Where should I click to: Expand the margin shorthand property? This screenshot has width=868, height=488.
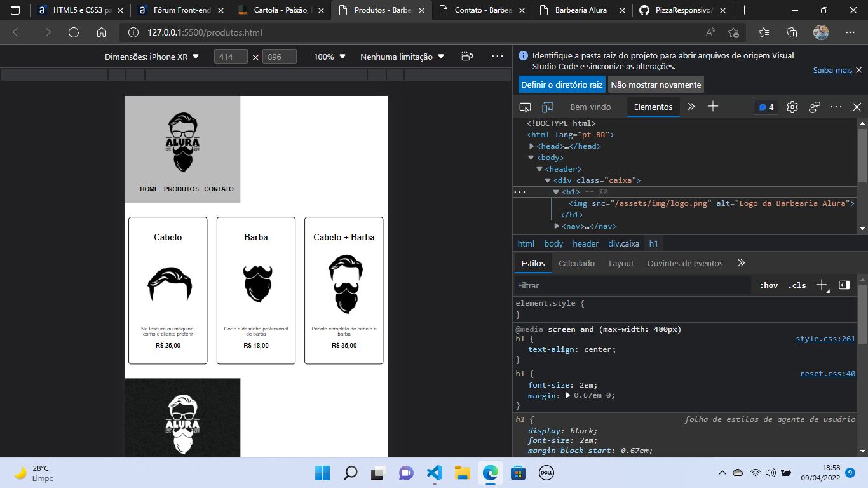coord(568,395)
